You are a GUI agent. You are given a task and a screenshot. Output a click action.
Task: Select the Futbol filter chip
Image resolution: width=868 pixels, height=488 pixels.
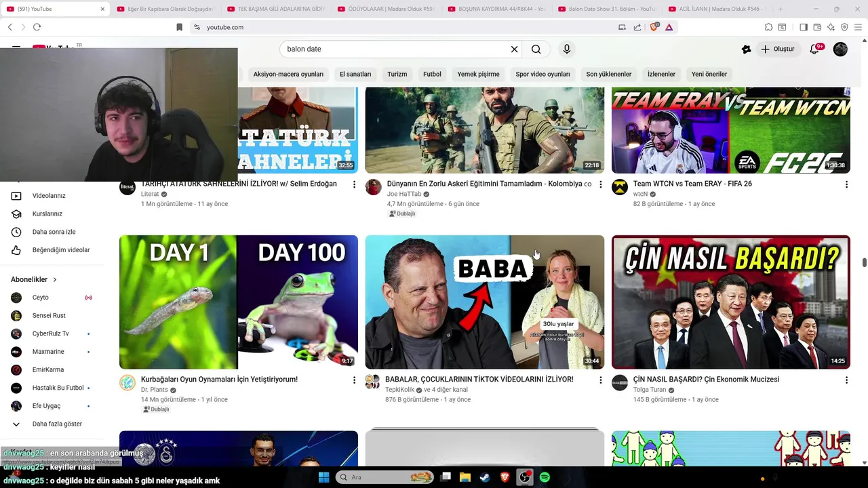coord(432,74)
